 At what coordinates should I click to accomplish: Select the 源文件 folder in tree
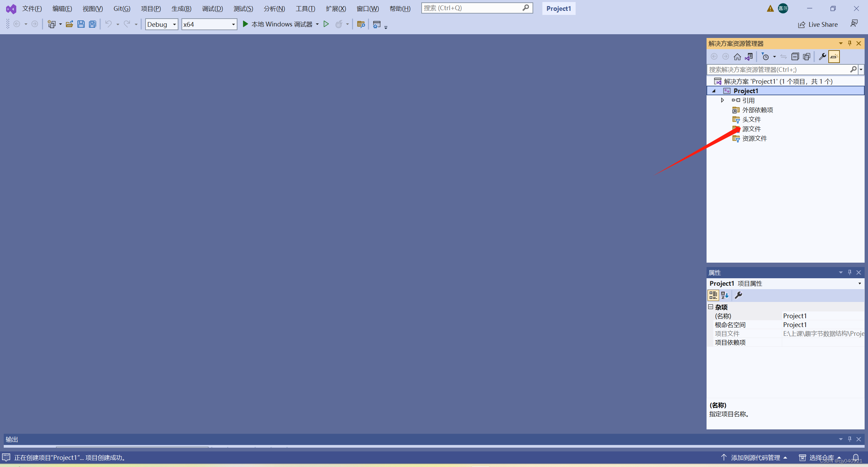(x=751, y=129)
